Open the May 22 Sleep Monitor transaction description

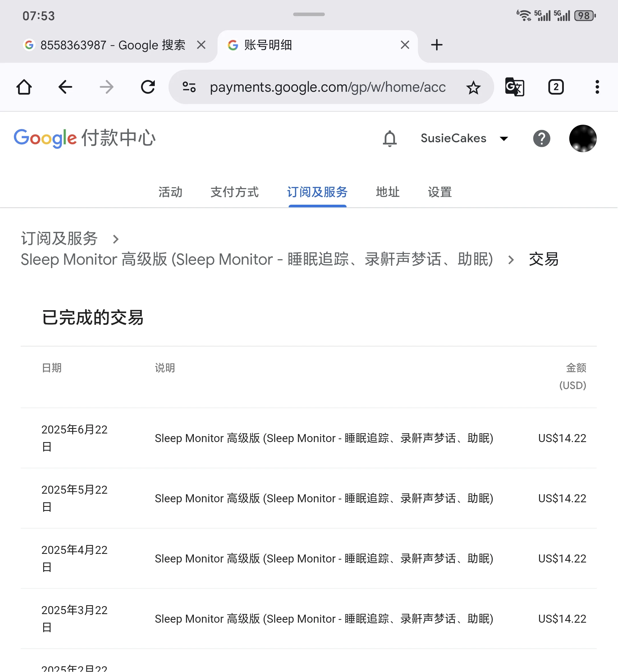pos(324,498)
